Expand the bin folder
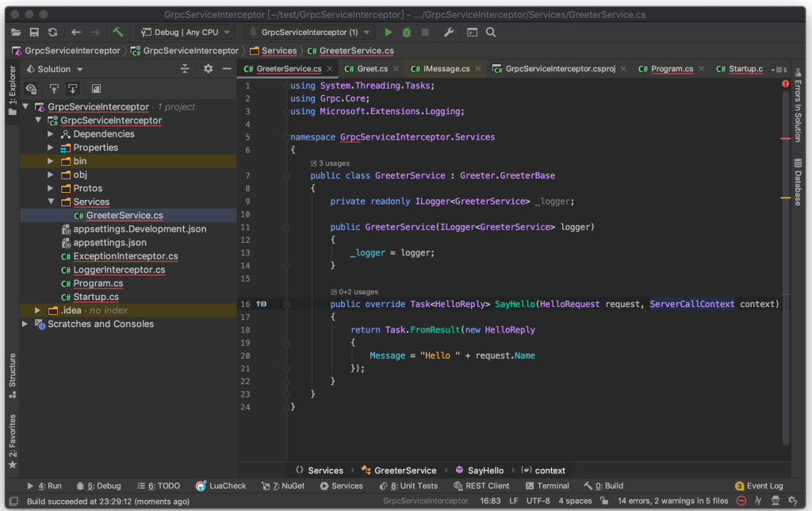The height and width of the screenshot is (511, 812). click(x=50, y=161)
